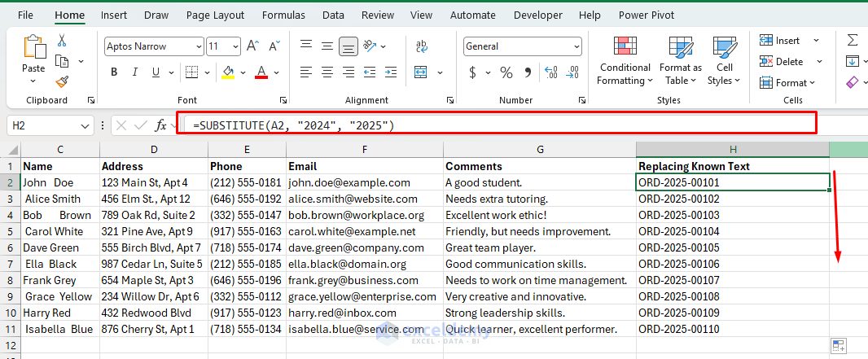
Task: Open the Insert cells dropdown arrow
Action: (x=816, y=41)
